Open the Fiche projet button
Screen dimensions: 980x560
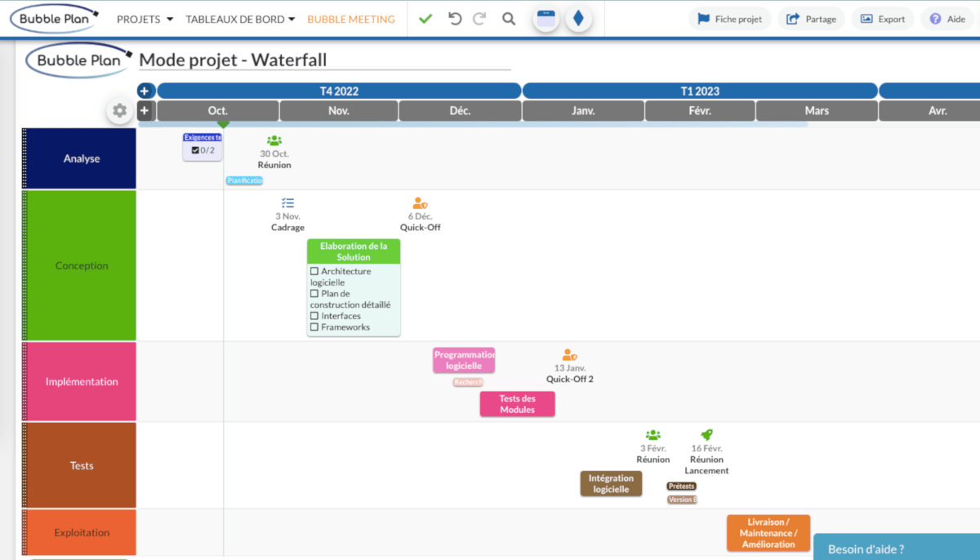tap(730, 19)
